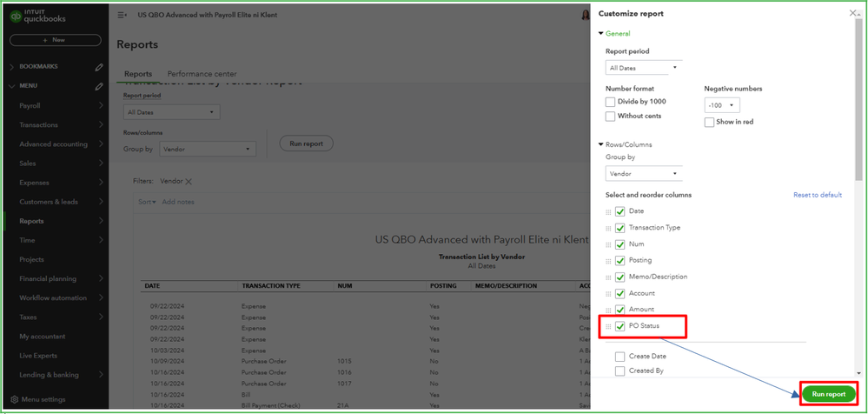Grab the drag handle beside Num

pyautogui.click(x=608, y=245)
